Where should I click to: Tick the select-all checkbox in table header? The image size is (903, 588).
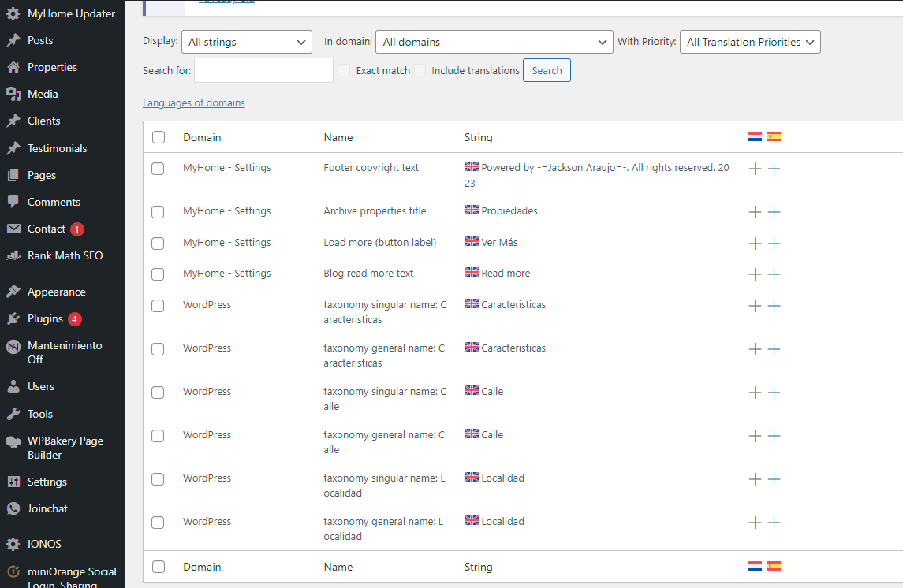coord(159,137)
